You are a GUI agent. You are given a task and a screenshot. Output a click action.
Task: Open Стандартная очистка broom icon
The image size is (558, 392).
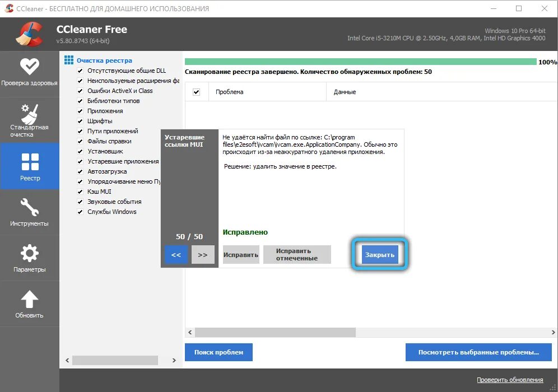click(x=30, y=113)
